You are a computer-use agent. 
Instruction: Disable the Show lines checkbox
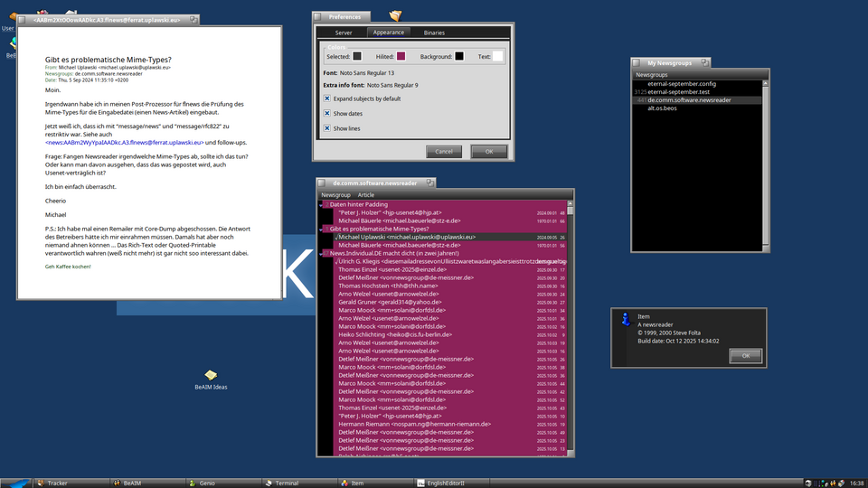click(327, 128)
